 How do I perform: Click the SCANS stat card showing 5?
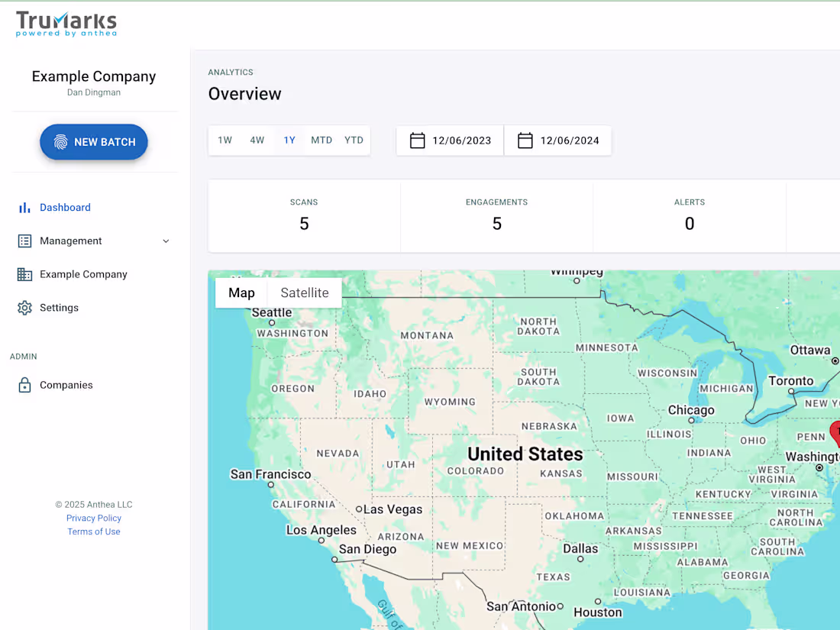click(304, 216)
